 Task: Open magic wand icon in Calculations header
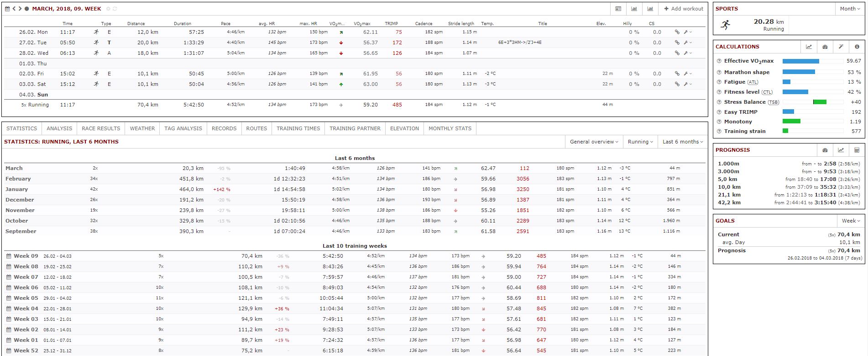[x=841, y=47]
